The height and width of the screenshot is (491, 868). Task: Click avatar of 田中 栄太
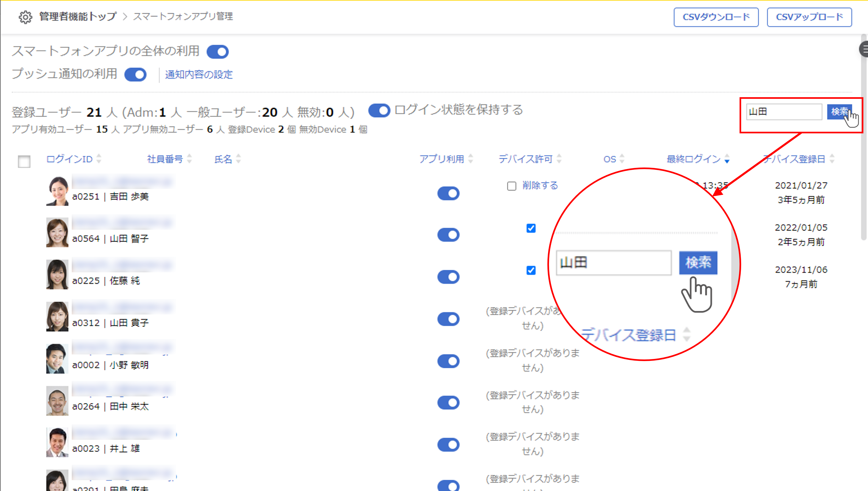57,401
